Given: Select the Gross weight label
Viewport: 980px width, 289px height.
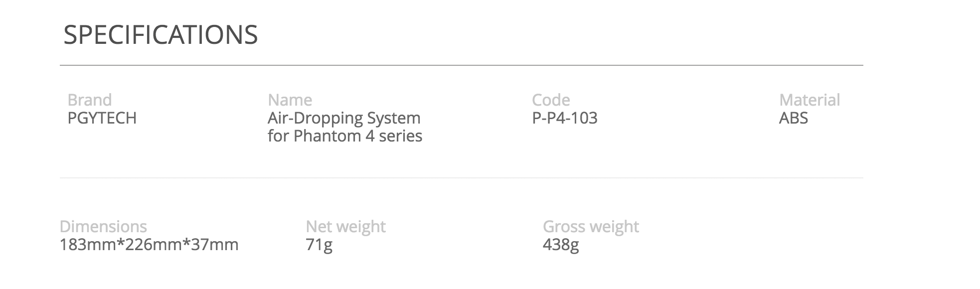Looking at the screenshot, I should click(x=591, y=227).
